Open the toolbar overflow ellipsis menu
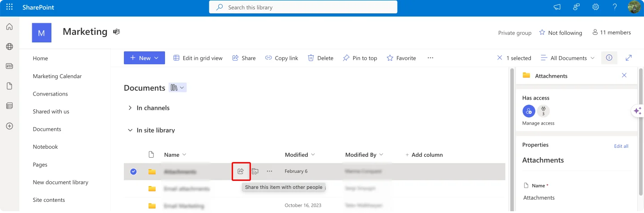This screenshot has width=644, height=213. (x=430, y=58)
